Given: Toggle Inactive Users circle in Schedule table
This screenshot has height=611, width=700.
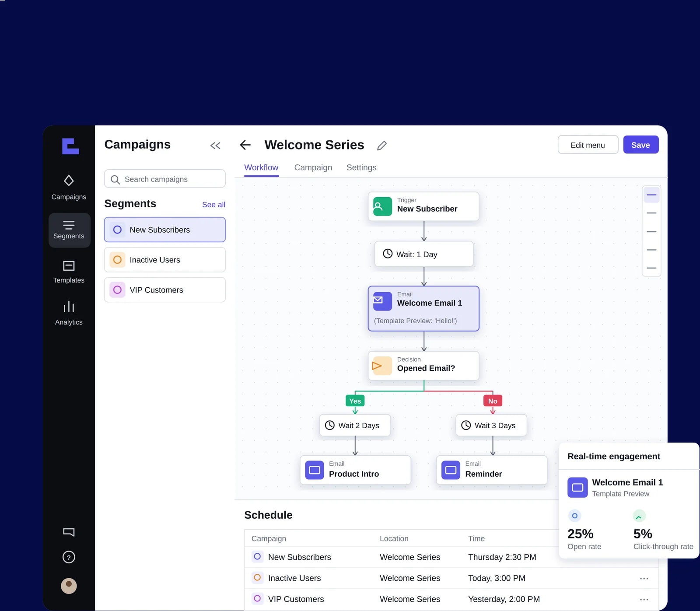Looking at the screenshot, I should pyautogui.click(x=257, y=578).
